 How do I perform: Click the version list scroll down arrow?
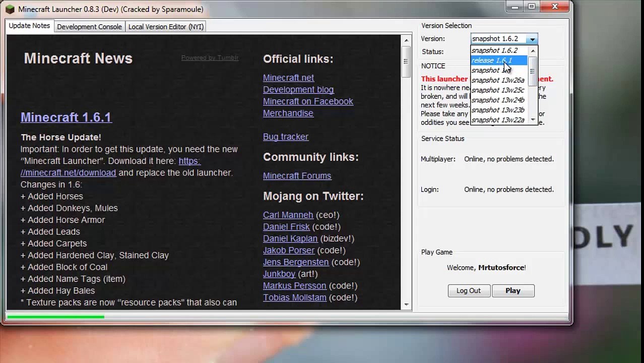pyautogui.click(x=533, y=120)
